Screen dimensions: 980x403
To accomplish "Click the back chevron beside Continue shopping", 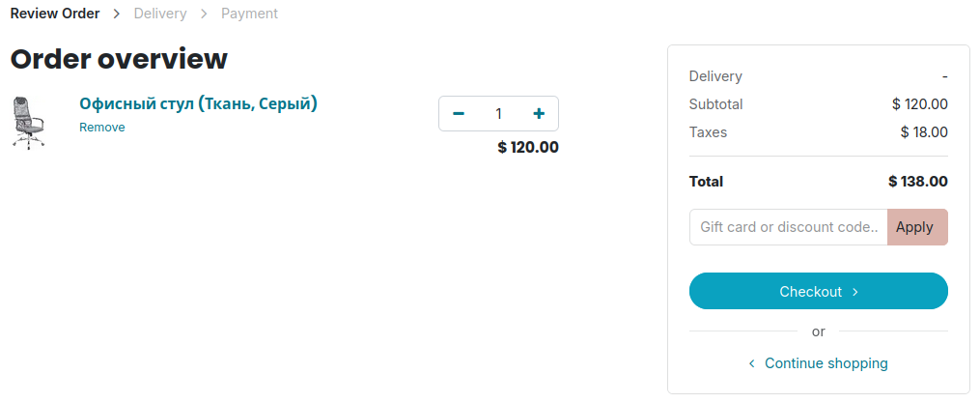I will click(752, 363).
